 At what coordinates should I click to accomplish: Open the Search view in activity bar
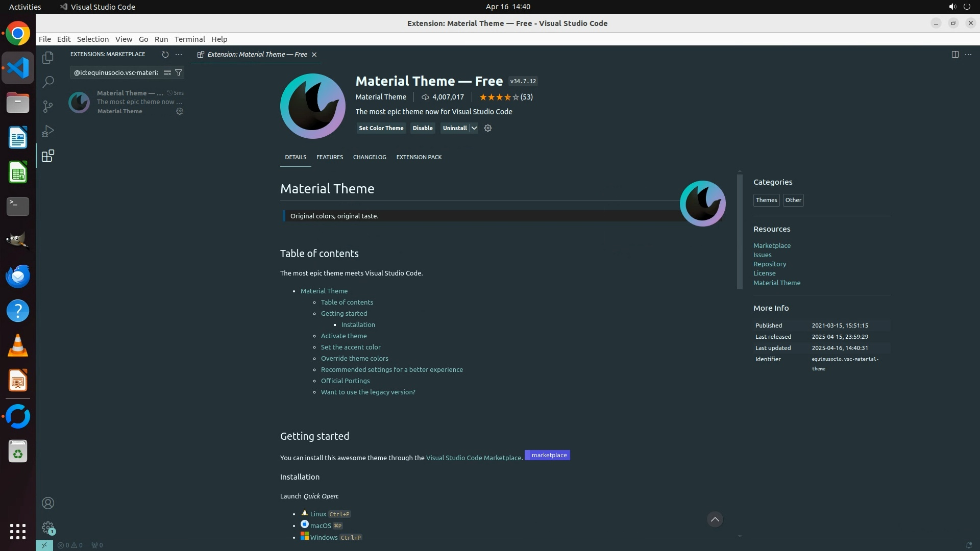tap(48, 82)
